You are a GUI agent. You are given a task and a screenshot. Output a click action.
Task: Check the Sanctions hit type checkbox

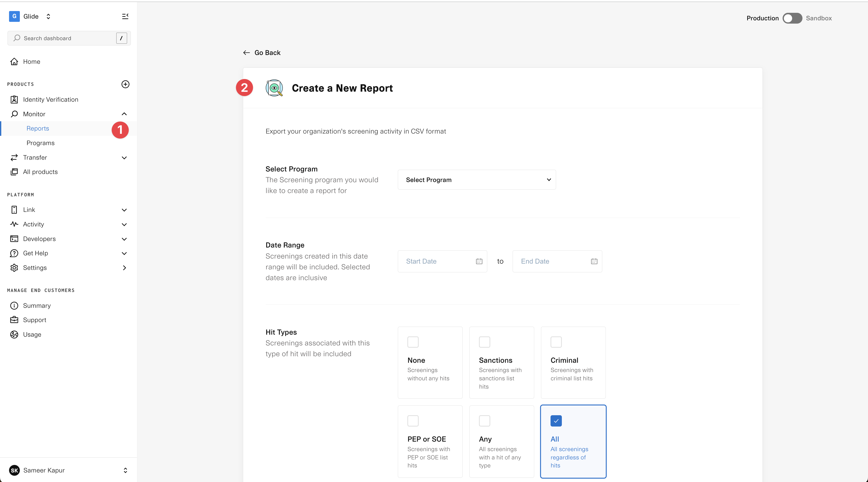(484, 342)
